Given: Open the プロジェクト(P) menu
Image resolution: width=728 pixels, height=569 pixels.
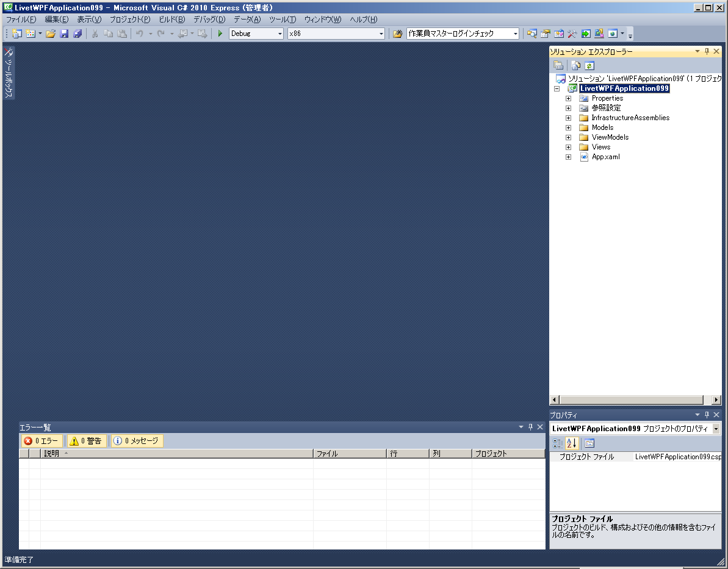Looking at the screenshot, I should click(130, 20).
